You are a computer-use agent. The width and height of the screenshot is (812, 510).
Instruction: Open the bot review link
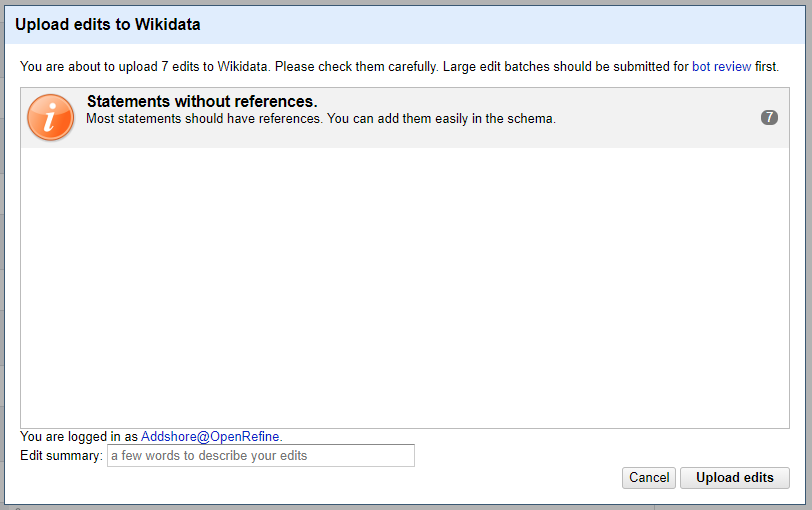pos(721,67)
